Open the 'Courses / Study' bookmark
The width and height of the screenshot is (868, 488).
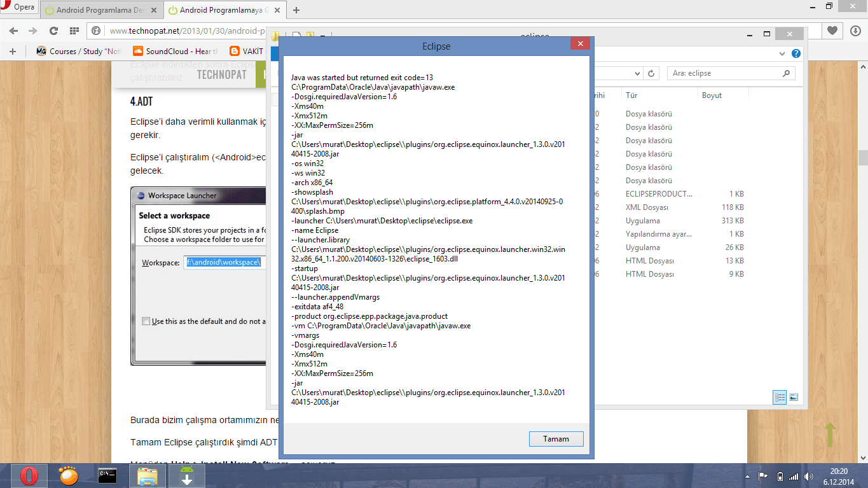click(x=79, y=52)
